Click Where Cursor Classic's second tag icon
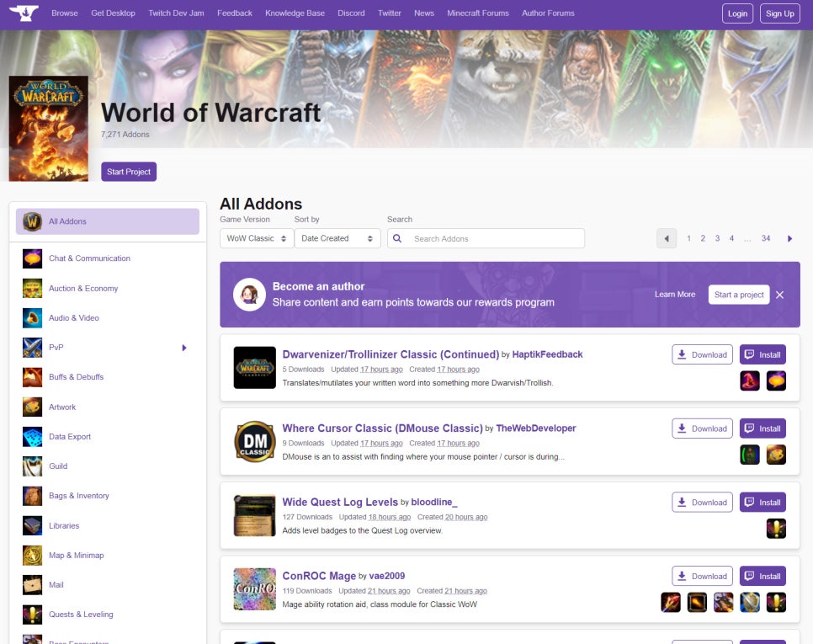Image resolution: width=813 pixels, height=644 pixels. pos(776,455)
